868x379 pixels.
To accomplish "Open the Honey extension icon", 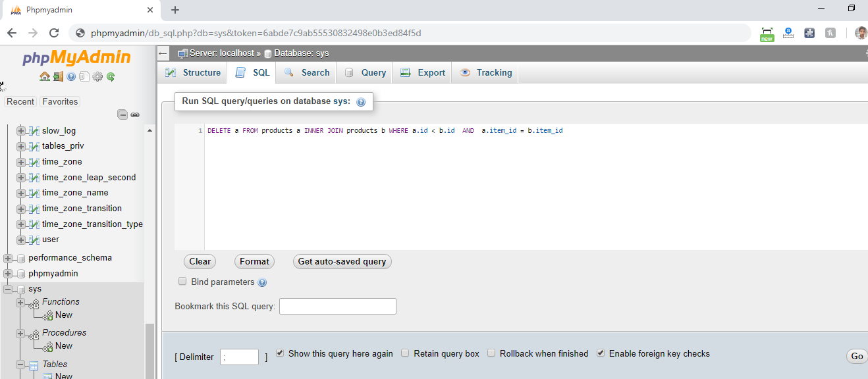I will (830, 32).
